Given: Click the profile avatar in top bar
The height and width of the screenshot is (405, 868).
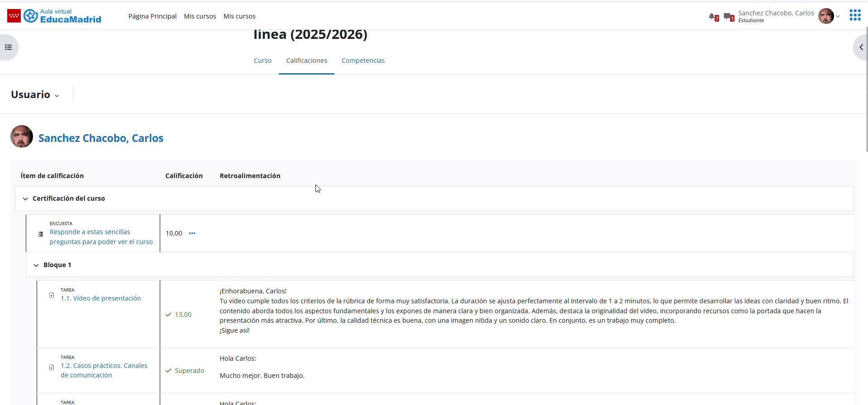Looking at the screenshot, I should point(826,16).
